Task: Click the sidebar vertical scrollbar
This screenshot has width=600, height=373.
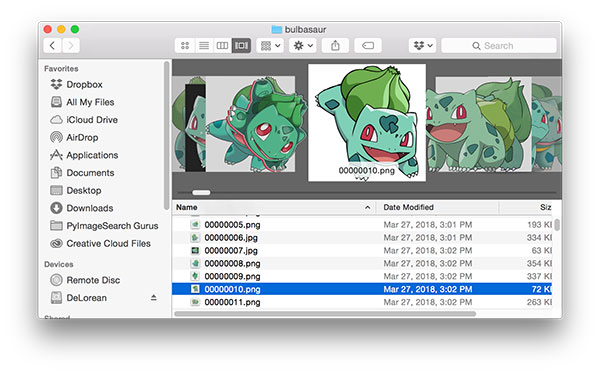Action: tap(166, 135)
